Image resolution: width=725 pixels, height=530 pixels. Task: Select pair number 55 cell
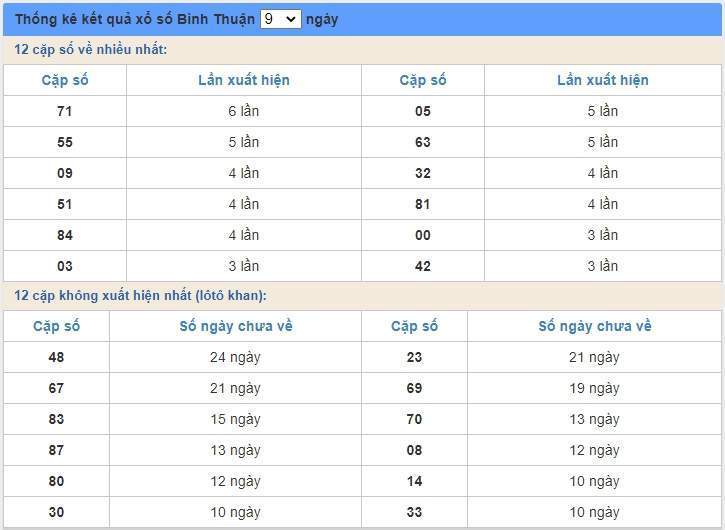65,142
